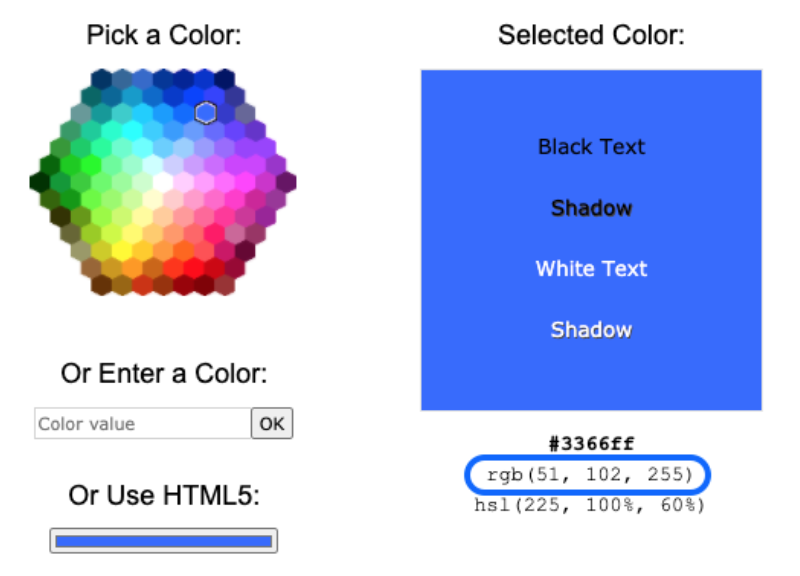Pick the bright green hexagon on left

click(91, 165)
